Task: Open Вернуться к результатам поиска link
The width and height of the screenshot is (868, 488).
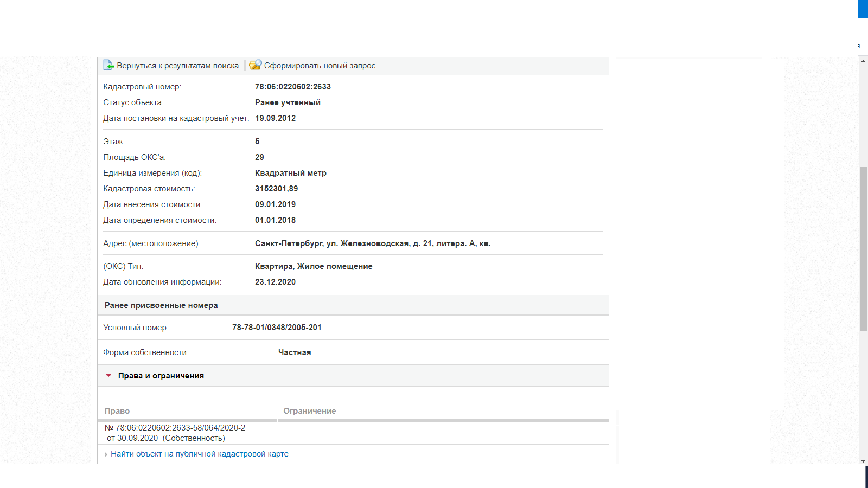Action: [177, 66]
